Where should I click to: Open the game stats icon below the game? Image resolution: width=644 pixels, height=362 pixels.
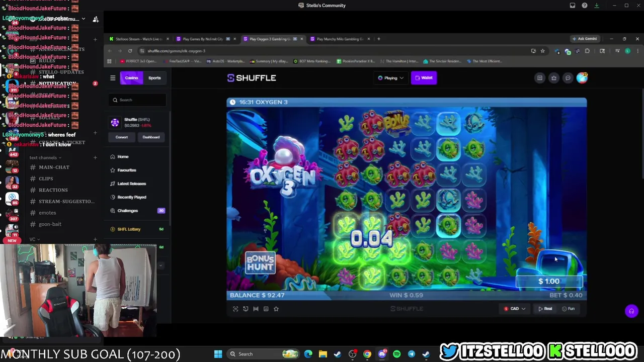[x=266, y=309]
